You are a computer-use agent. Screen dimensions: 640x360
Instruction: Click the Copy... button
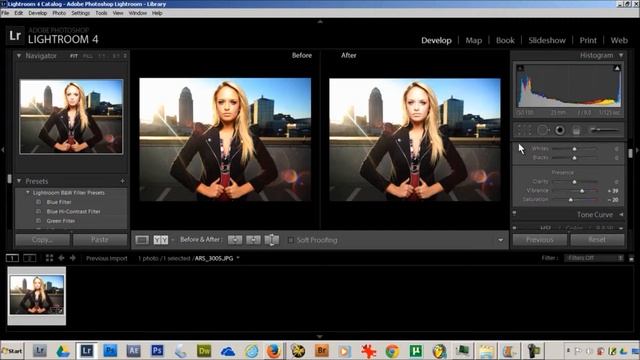(x=42, y=240)
